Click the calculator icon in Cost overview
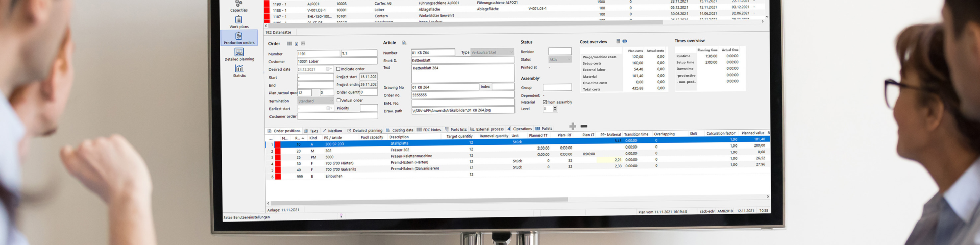The height and width of the screenshot is (245, 980). pyautogui.click(x=618, y=41)
